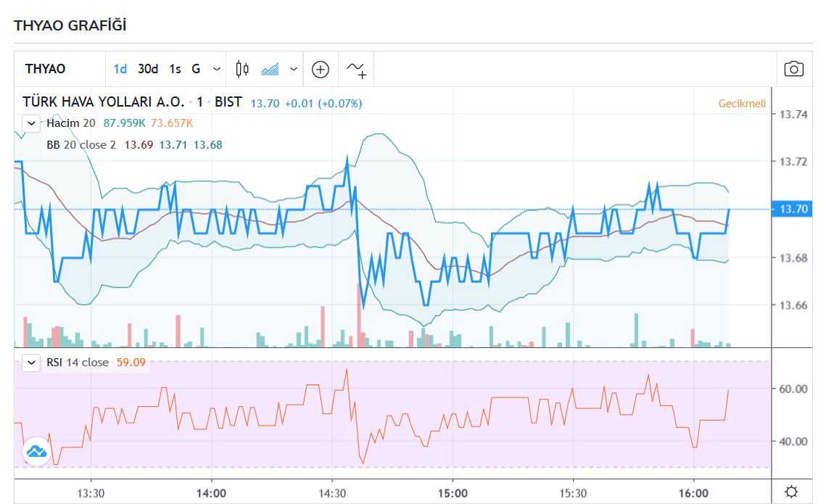Select the area chart style icon
The width and height of the screenshot is (826, 504).
pyautogui.click(x=270, y=69)
